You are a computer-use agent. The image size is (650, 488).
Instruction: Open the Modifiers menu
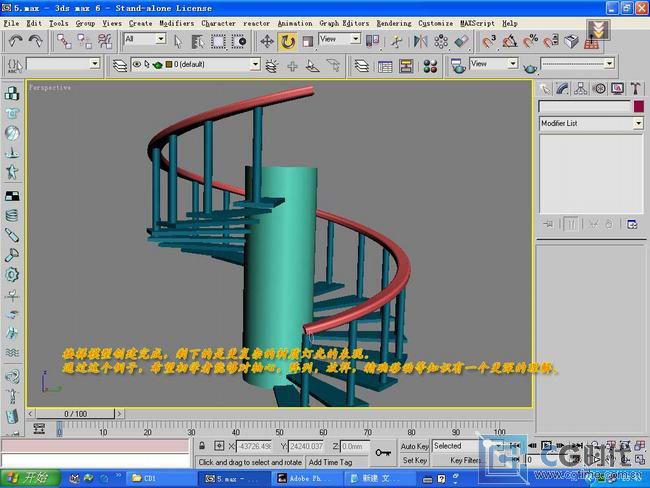(x=177, y=23)
